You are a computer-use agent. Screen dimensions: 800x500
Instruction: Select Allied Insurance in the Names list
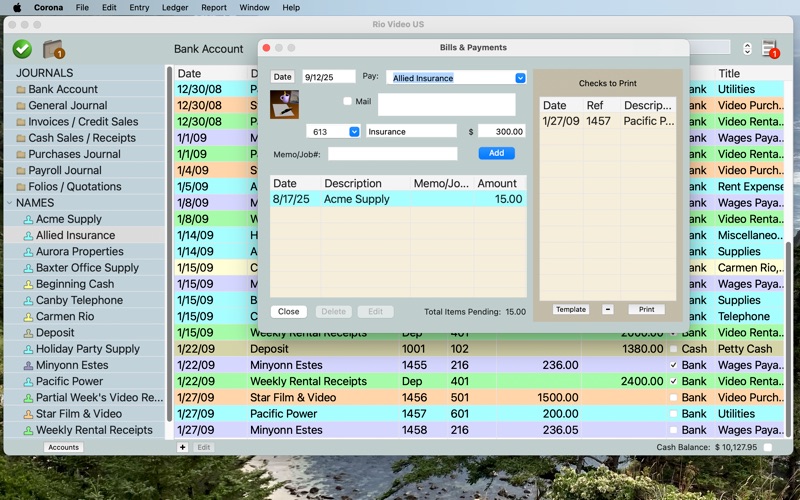coord(85,235)
